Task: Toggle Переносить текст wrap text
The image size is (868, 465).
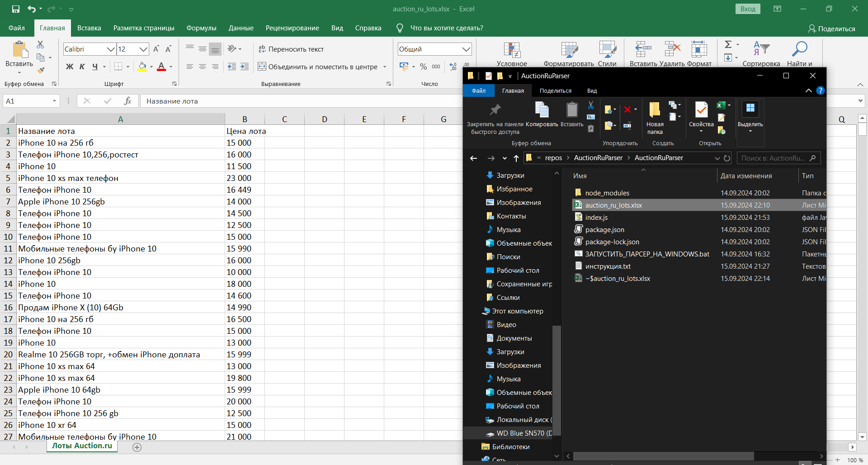Action: click(291, 49)
